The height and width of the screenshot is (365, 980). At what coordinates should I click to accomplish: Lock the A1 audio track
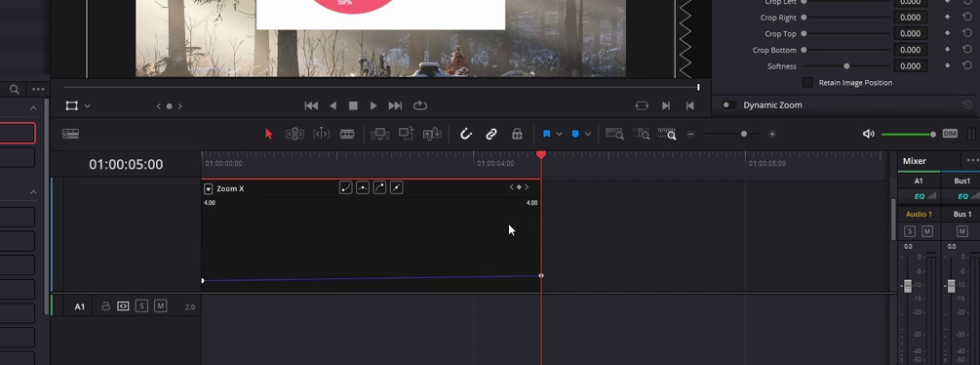105,306
